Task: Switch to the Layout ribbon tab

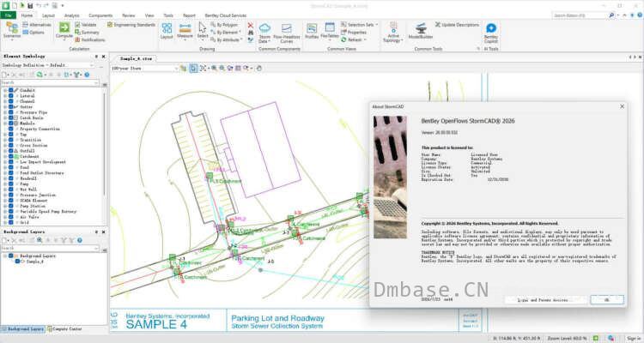Action: pos(48,15)
